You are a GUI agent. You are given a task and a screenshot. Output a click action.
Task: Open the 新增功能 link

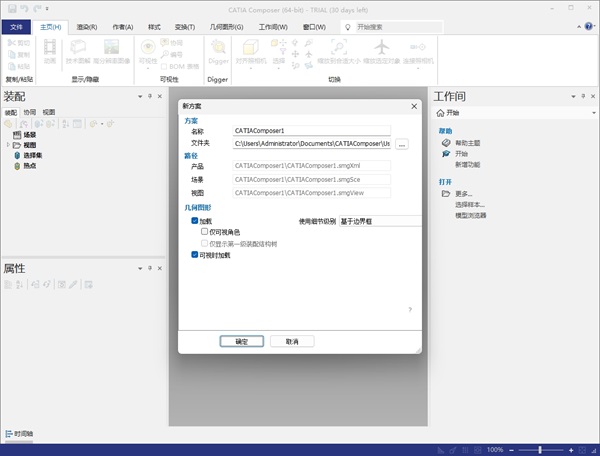coord(468,164)
